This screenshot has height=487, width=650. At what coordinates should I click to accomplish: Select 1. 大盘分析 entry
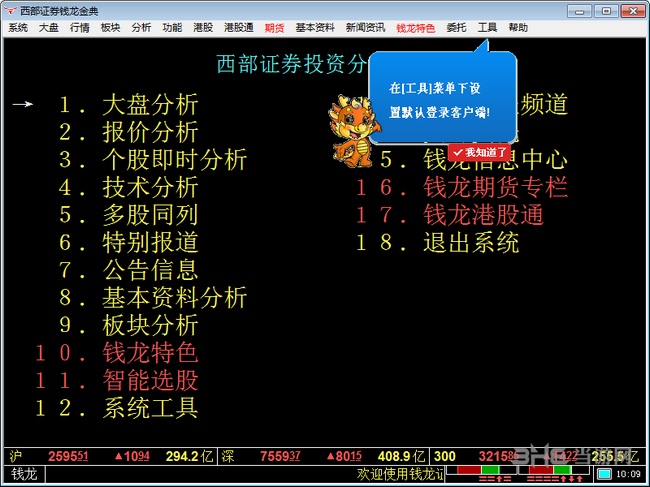pyautogui.click(x=129, y=104)
